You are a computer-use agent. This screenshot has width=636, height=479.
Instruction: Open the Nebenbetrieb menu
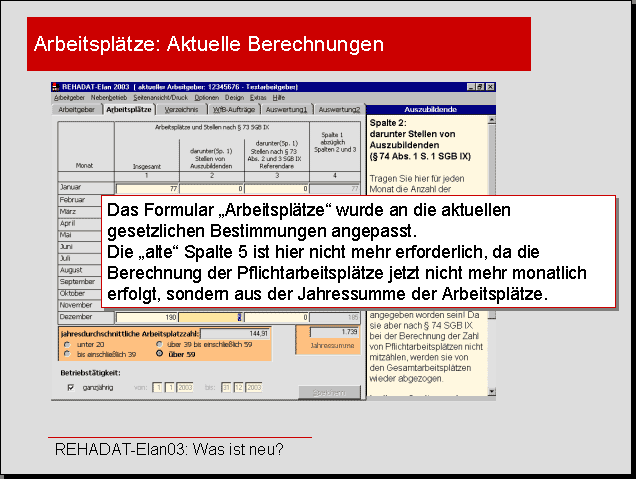coord(107,98)
